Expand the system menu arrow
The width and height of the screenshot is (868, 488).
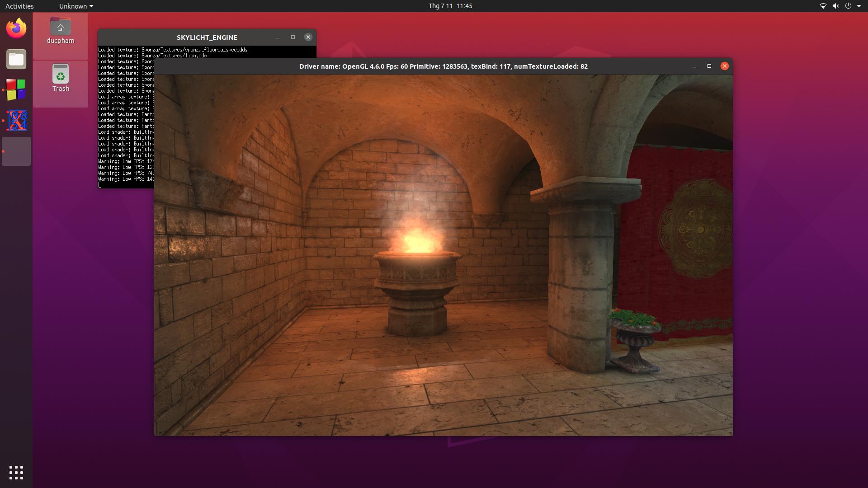859,6
